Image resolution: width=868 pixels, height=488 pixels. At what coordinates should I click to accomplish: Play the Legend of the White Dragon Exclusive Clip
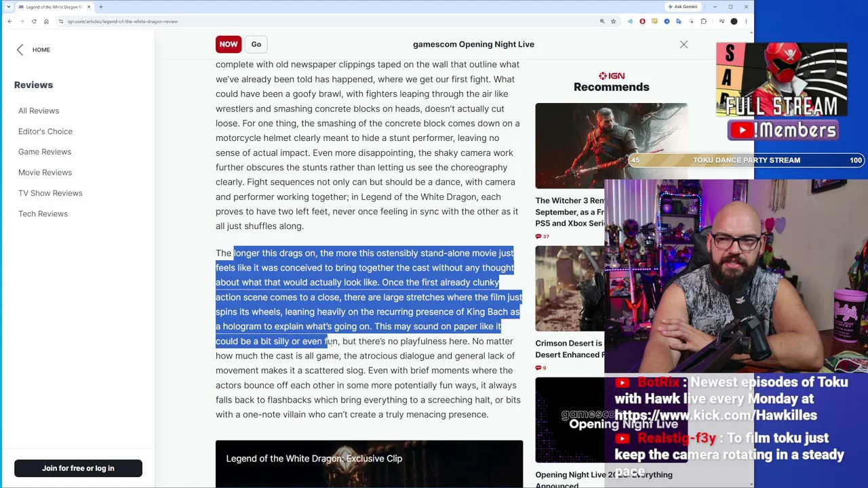point(369,464)
